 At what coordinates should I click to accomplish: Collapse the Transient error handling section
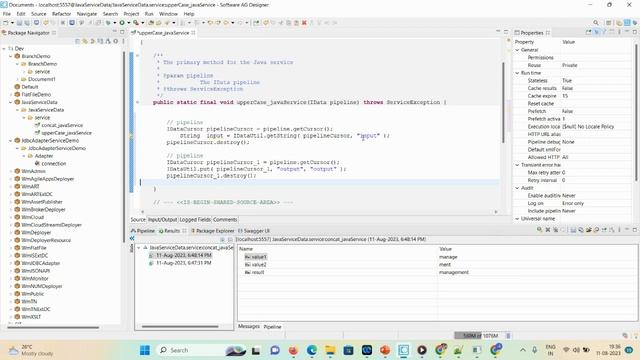[517, 165]
